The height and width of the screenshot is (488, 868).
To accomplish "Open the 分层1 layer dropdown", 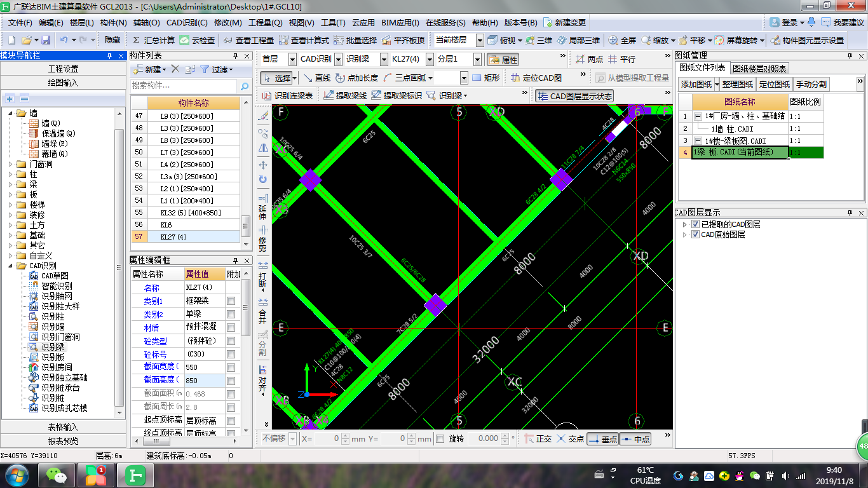I will coord(477,59).
